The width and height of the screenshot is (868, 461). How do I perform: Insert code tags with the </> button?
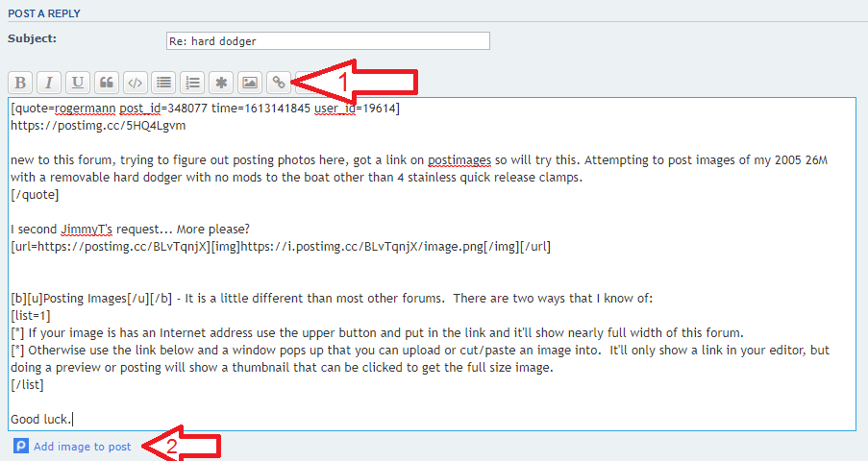point(136,83)
